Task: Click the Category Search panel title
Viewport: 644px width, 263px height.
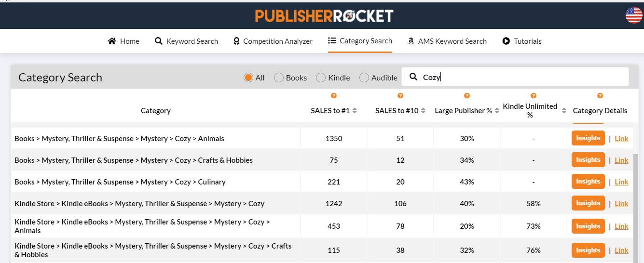Action: (x=60, y=78)
